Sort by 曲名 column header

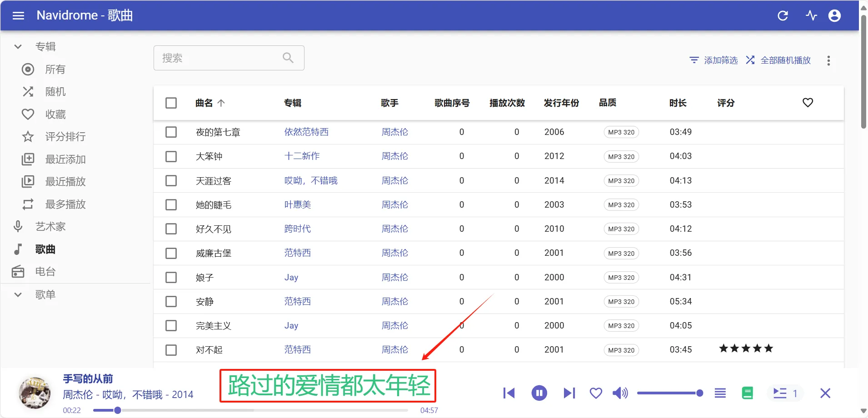tap(210, 103)
